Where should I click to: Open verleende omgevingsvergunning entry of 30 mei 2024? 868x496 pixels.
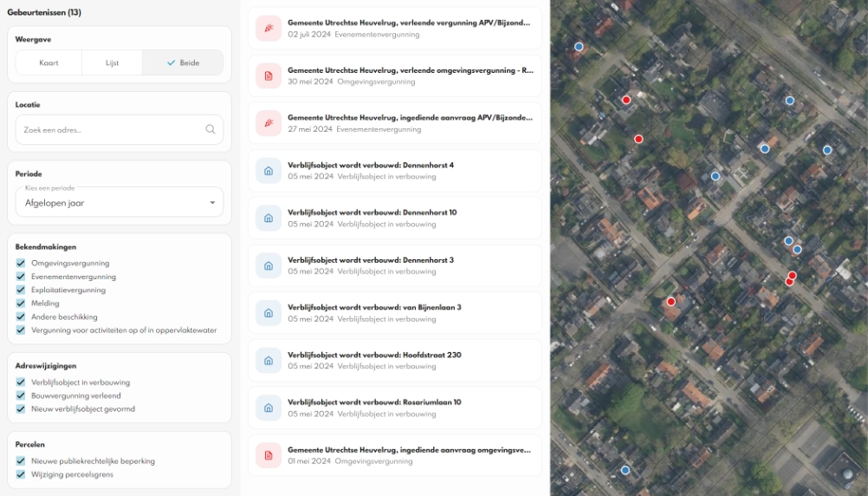point(395,76)
